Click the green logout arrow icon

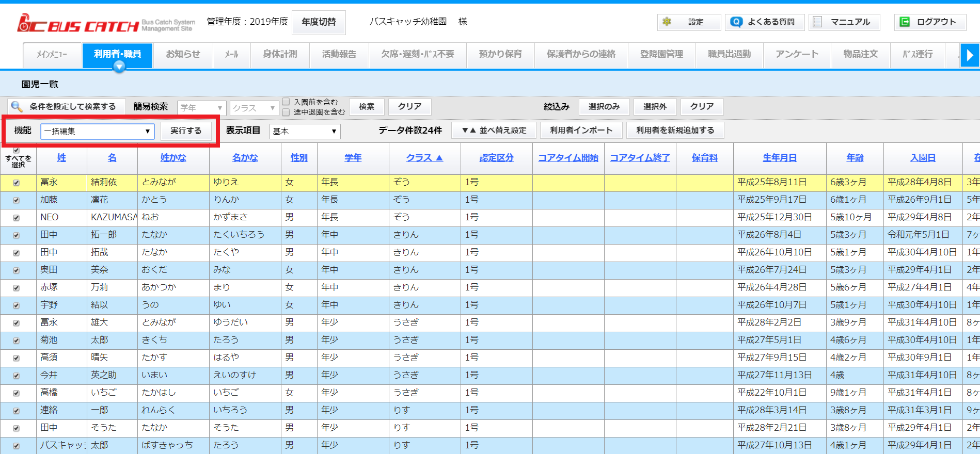(905, 22)
